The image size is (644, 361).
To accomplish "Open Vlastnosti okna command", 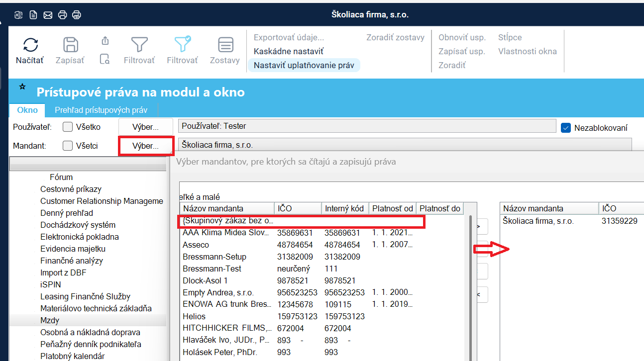I will [x=528, y=51].
